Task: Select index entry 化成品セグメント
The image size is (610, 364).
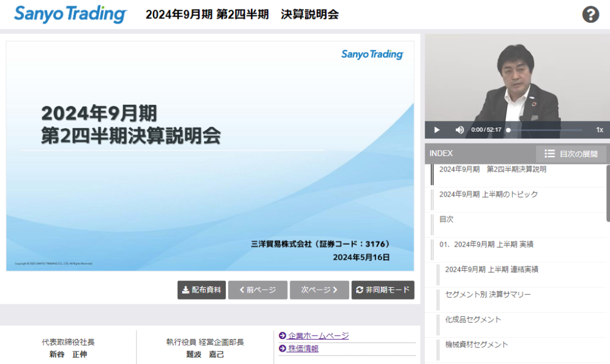Action: (x=516, y=325)
